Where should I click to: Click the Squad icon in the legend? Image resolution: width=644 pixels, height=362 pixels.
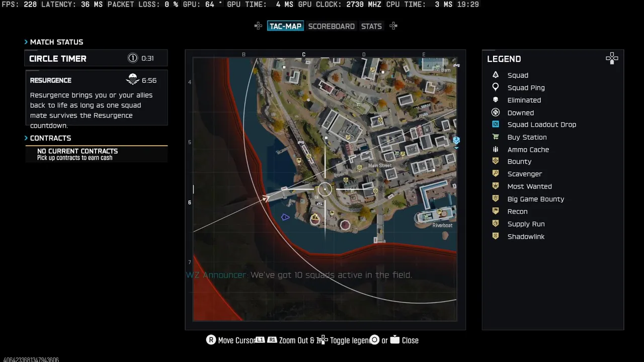(496, 75)
